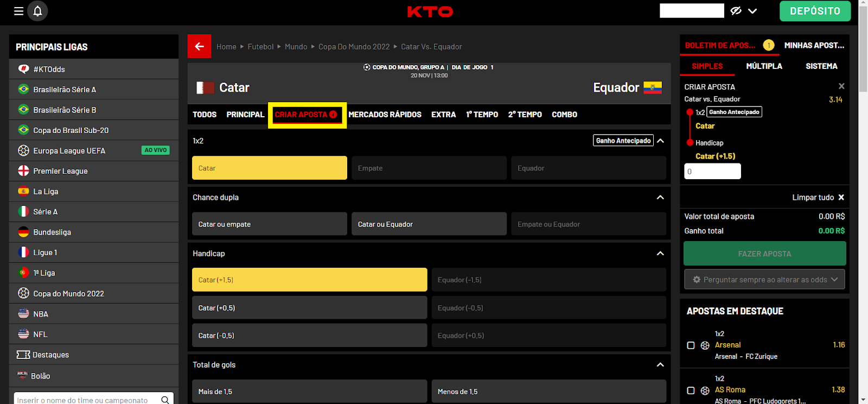
Task: Expand the account dropdown chevron
Action: tap(752, 11)
